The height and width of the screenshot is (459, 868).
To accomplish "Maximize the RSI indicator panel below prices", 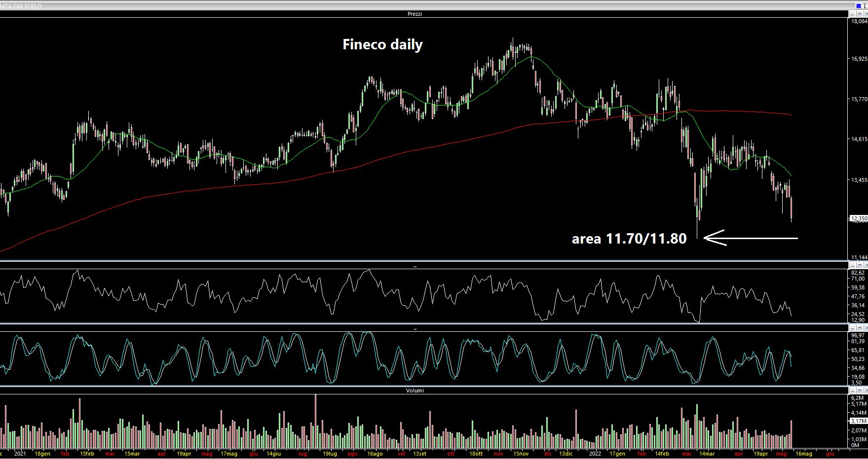I will (860, 265).
